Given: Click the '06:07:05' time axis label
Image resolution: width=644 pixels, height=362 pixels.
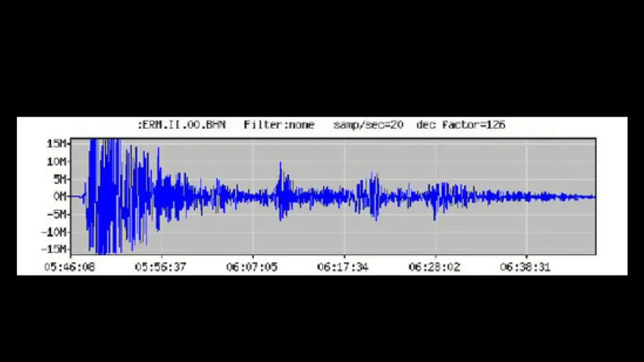Looking at the screenshot, I should (x=252, y=267).
